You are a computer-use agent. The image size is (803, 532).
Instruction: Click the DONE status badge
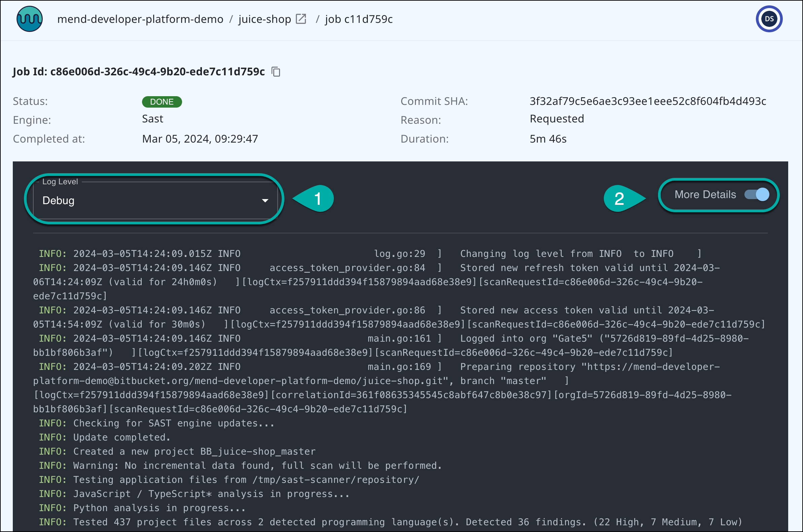tap(162, 102)
